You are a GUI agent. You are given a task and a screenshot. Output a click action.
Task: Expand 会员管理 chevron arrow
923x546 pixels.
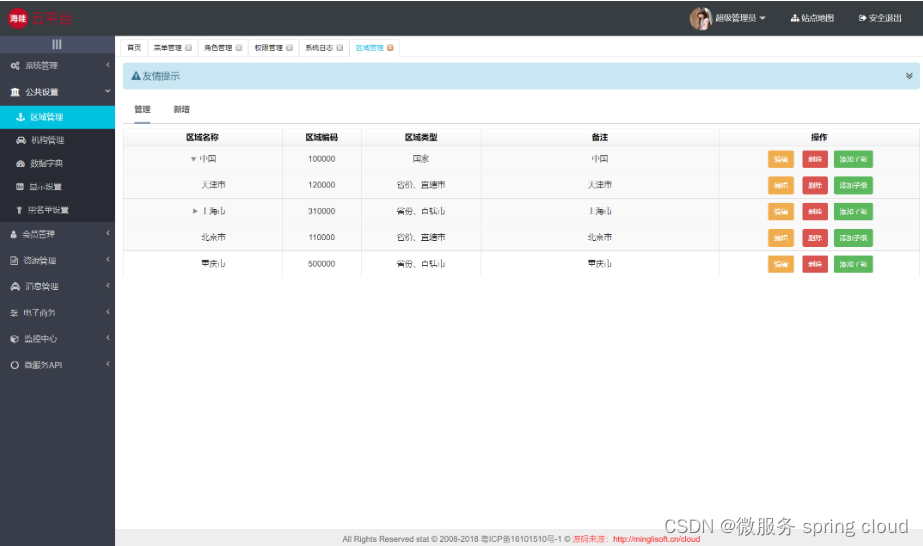pos(108,233)
